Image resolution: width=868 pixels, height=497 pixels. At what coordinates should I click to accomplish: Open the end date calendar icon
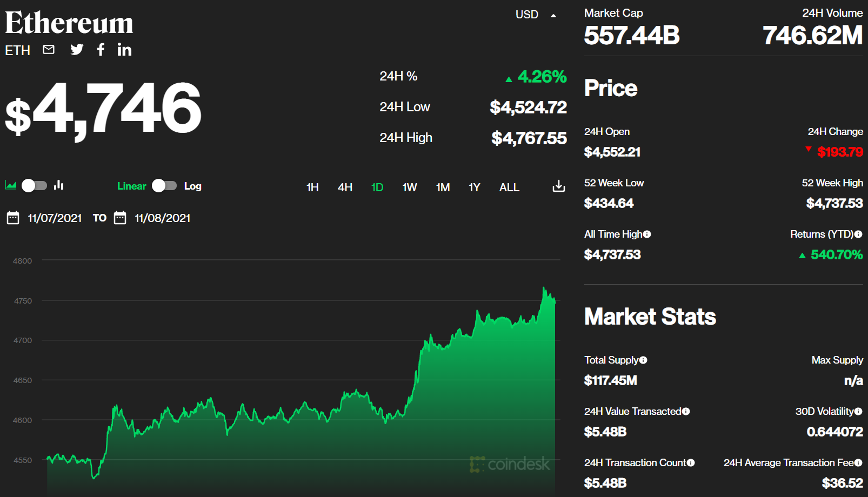(x=120, y=218)
